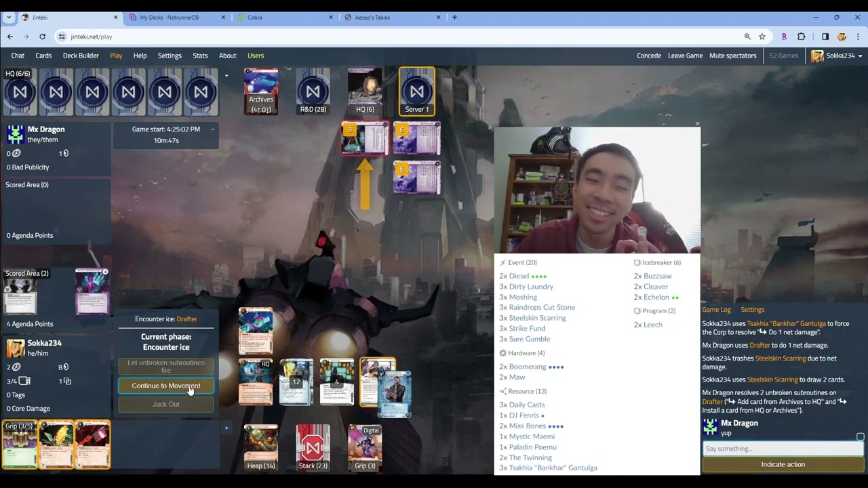Open the Archives pile

pos(261,91)
